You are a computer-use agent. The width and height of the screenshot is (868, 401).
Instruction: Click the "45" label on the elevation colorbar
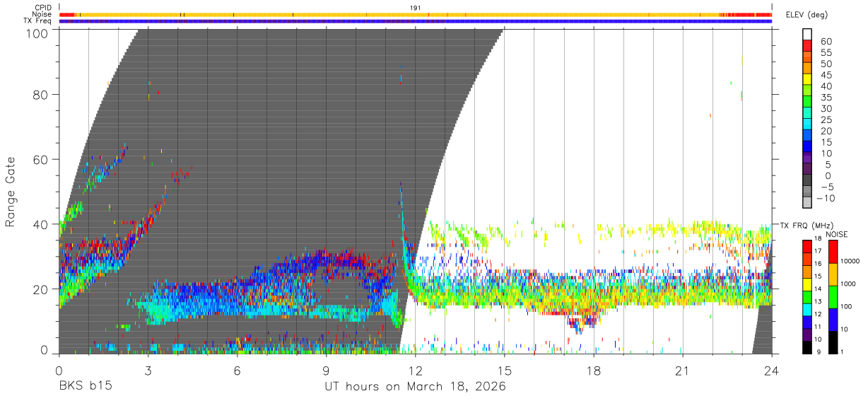pos(826,75)
